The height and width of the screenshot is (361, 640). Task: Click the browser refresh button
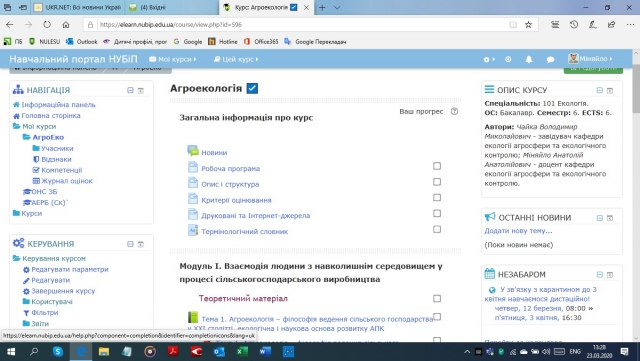(x=47, y=25)
